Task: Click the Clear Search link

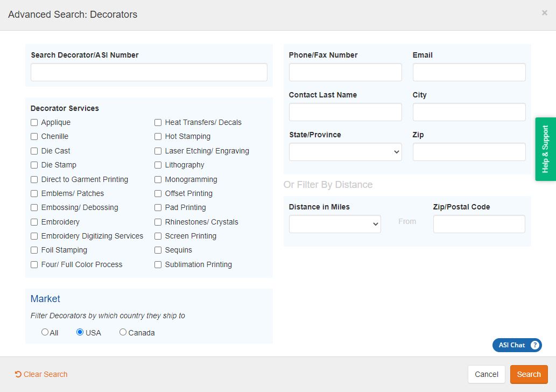Action: click(41, 374)
